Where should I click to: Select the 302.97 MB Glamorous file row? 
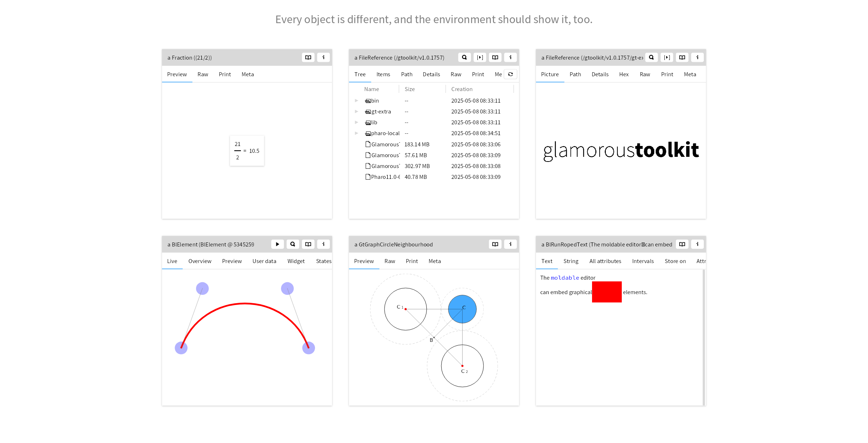coord(434,166)
